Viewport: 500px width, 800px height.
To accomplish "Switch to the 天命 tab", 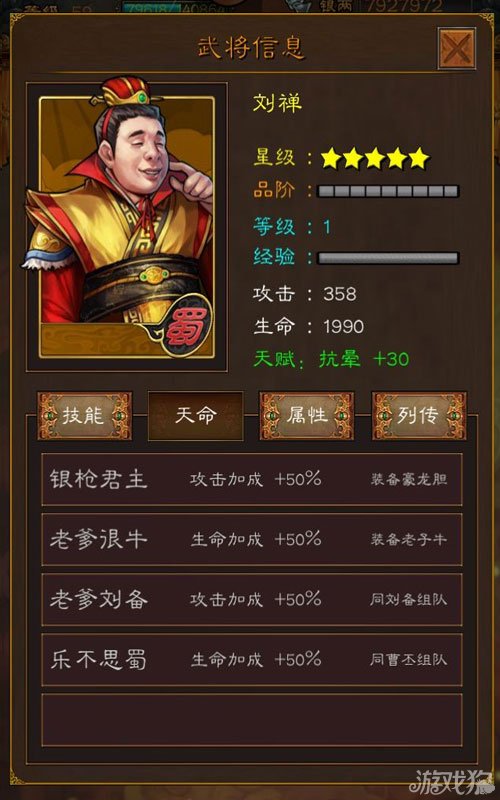I will point(195,416).
